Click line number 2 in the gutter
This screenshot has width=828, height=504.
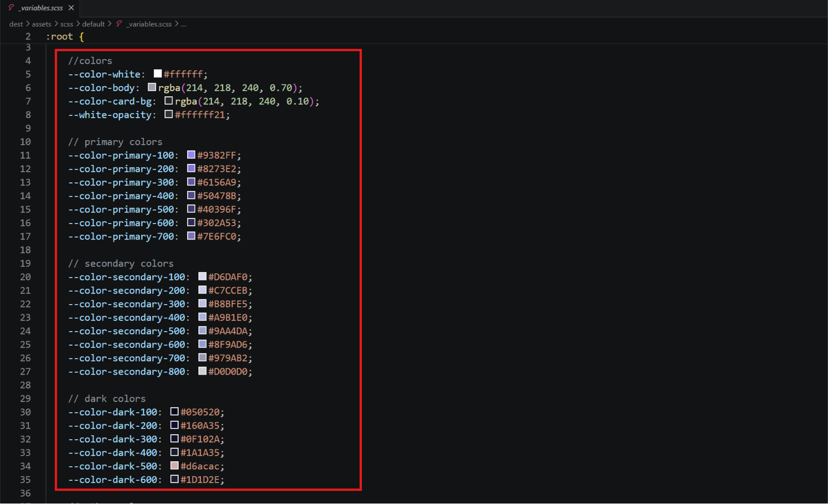pos(28,36)
